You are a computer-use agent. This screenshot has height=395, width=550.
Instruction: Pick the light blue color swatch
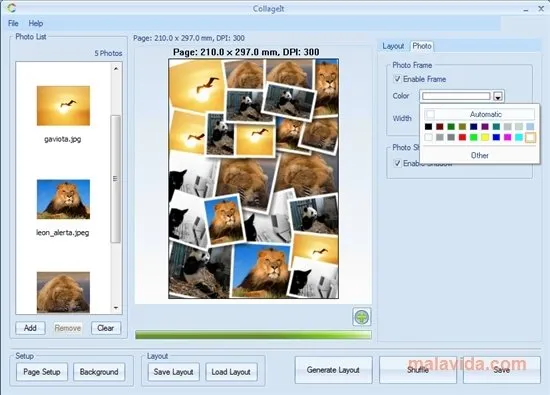530,127
